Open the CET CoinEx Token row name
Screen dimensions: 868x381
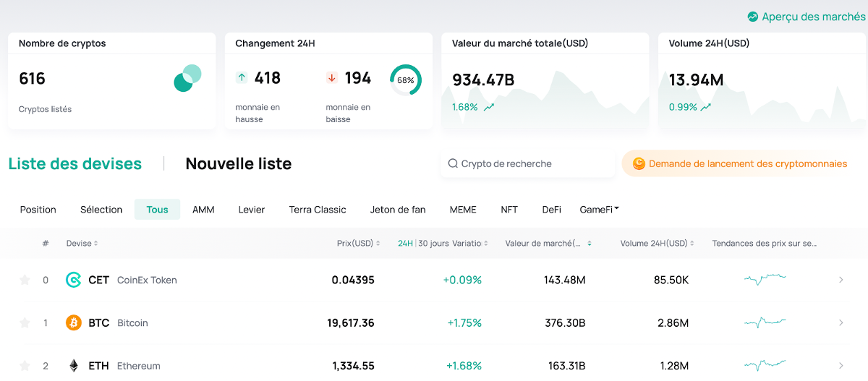point(132,280)
